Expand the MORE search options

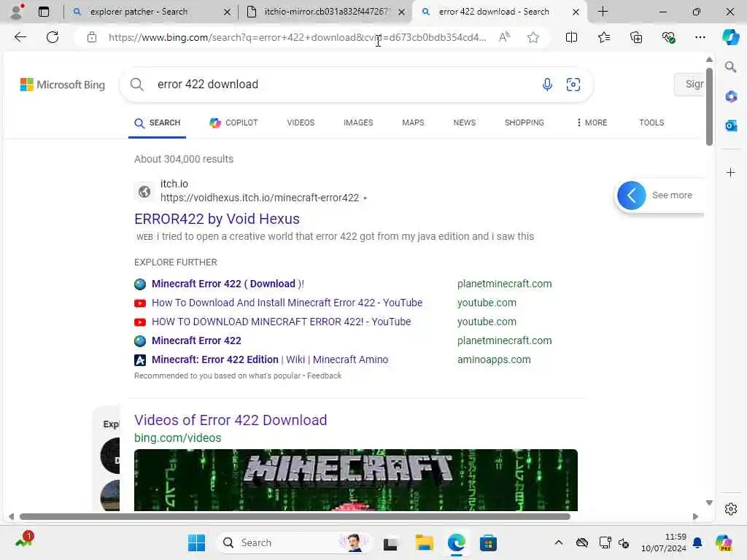coord(591,122)
